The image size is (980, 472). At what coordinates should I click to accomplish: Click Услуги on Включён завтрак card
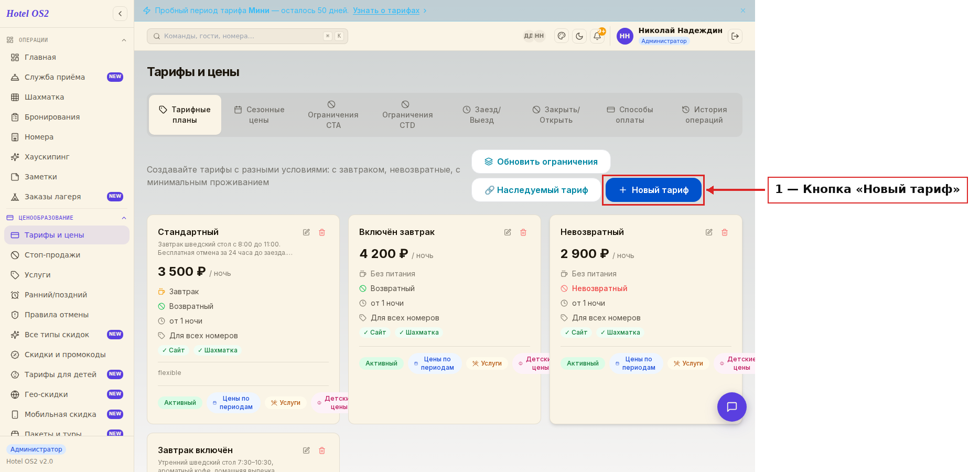(x=487, y=363)
